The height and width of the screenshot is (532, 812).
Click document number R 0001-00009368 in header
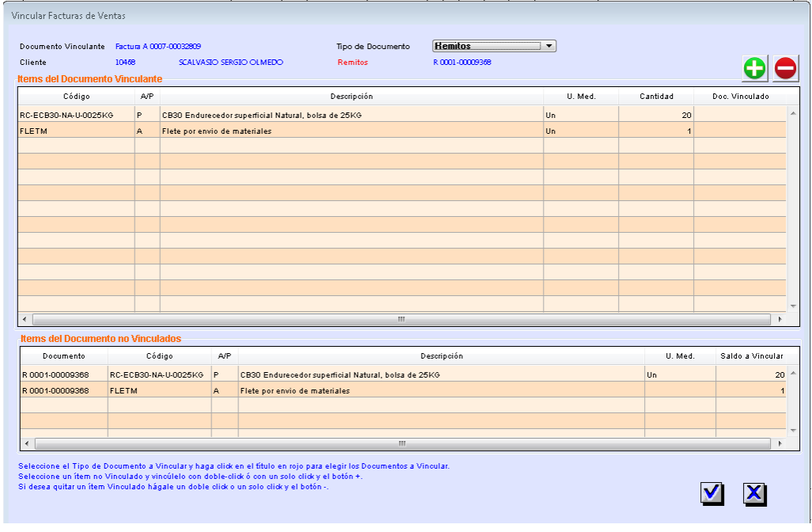coord(462,63)
